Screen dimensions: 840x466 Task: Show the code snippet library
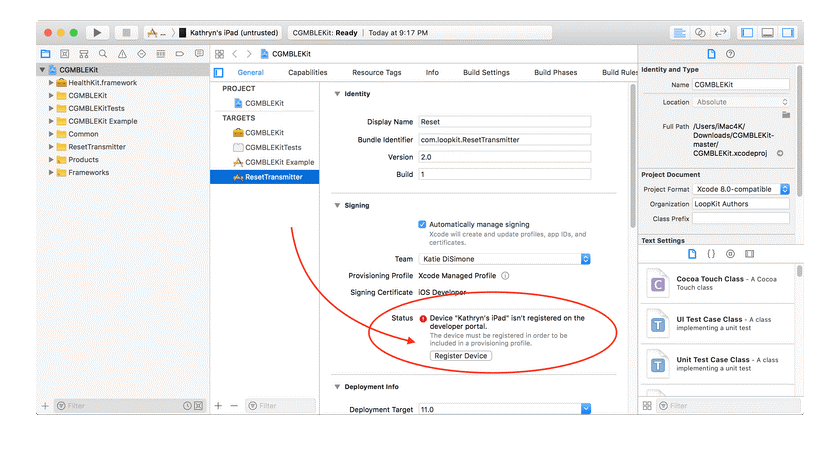pyautogui.click(x=711, y=254)
